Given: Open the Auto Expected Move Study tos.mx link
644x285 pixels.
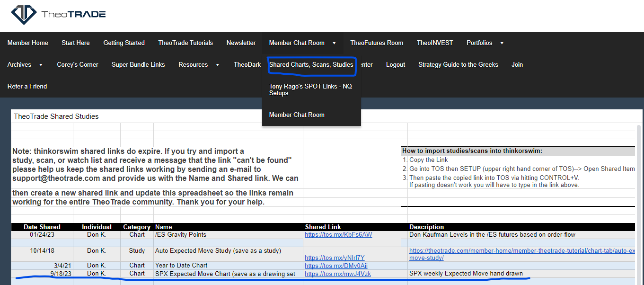Looking at the screenshot, I should (x=335, y=258).
